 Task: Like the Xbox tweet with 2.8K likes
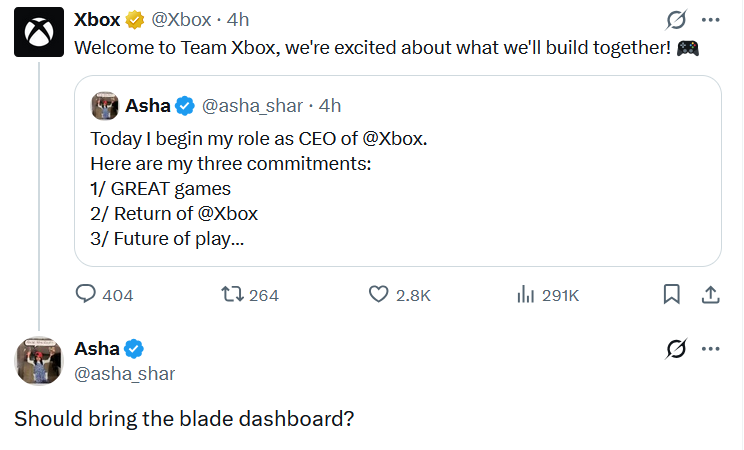point(378,294)
